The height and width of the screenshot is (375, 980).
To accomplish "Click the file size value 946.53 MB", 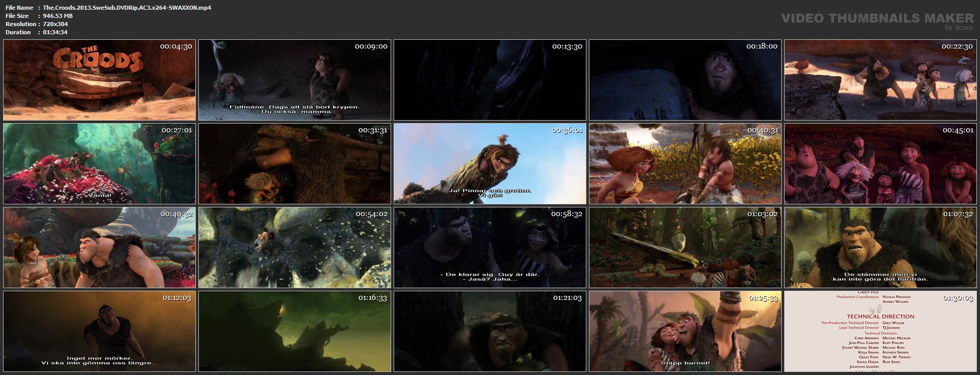I will 58,16.
